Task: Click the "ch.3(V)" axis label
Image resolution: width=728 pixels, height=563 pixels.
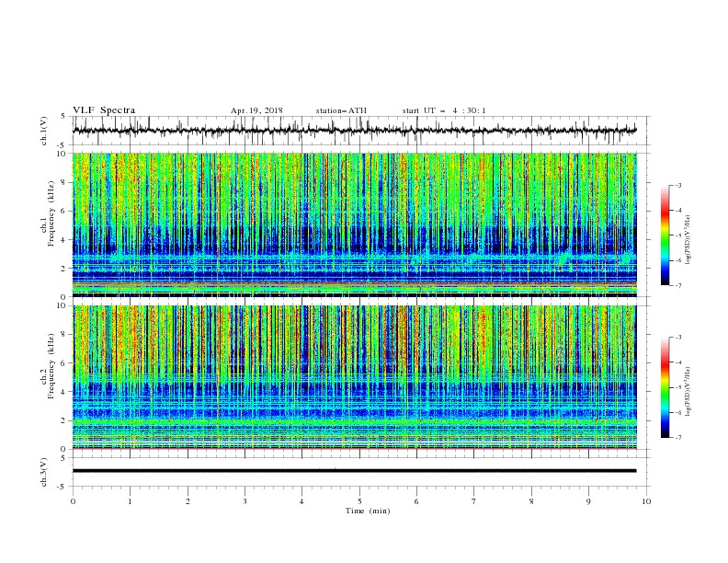Action: [44, 472]
